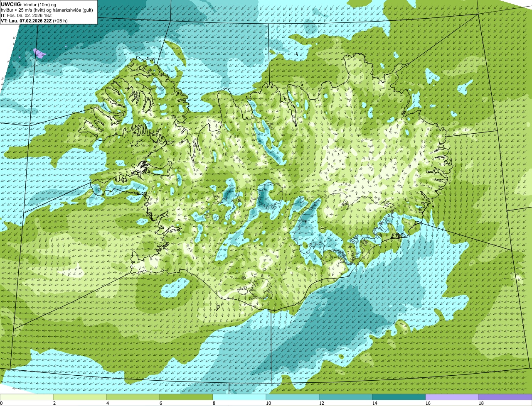Click the "IT: Fös. 06. 02. 2026 18Z" line
532x406 pixels.
(26, 15)
